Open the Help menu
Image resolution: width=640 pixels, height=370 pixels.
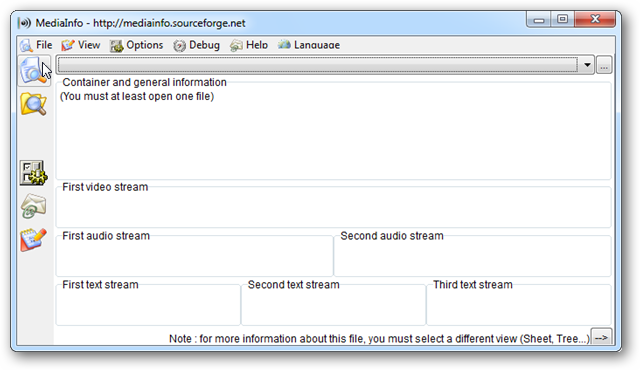click(x=249, y=45)
